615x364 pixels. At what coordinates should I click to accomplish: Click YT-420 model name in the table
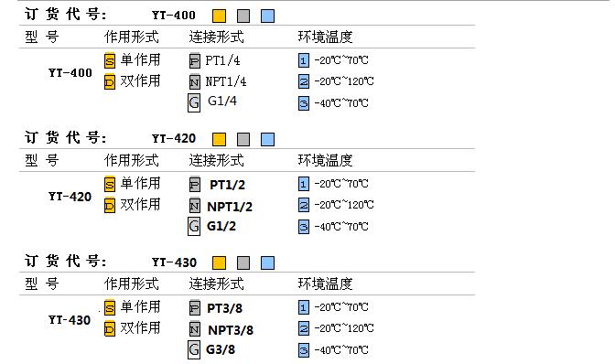click(70, 197)
